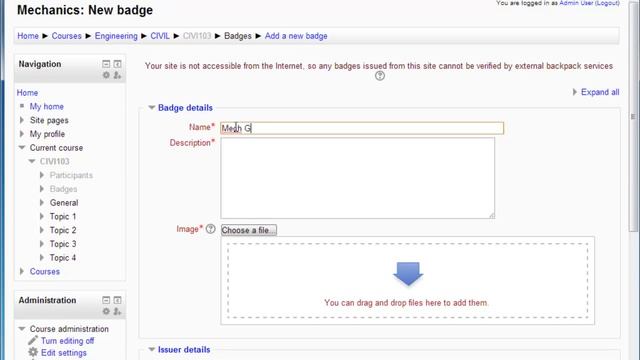The image size is (640, 360).
Task: Assign roles in the Administration block
Action: pyautogui.click(x=117, y=311)
